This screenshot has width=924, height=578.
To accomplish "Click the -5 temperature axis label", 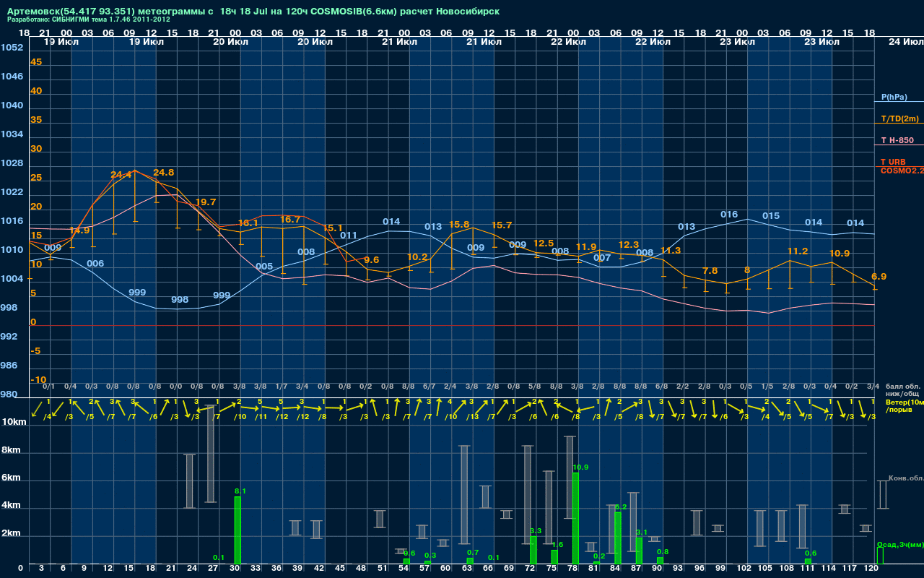I will 36,351.
